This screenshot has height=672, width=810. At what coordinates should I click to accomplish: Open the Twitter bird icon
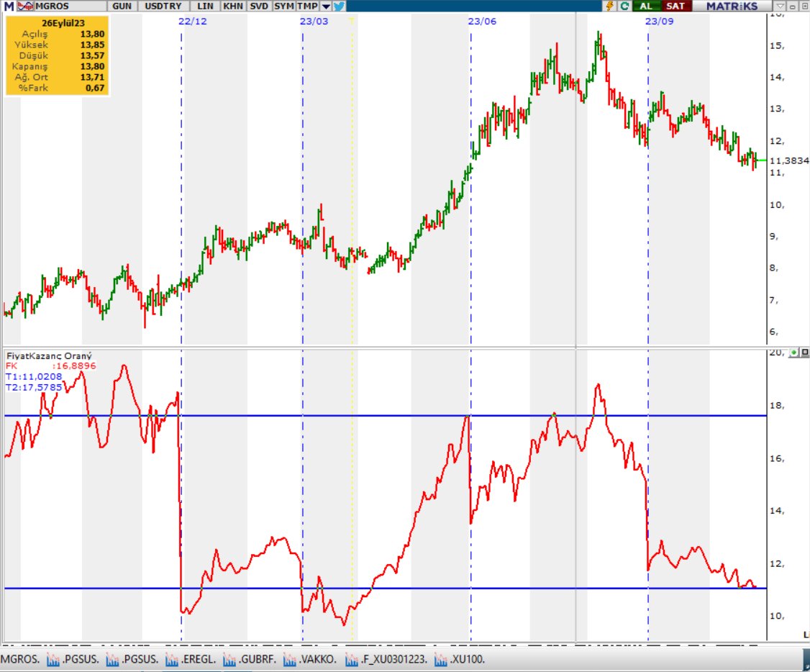[339, 6]
